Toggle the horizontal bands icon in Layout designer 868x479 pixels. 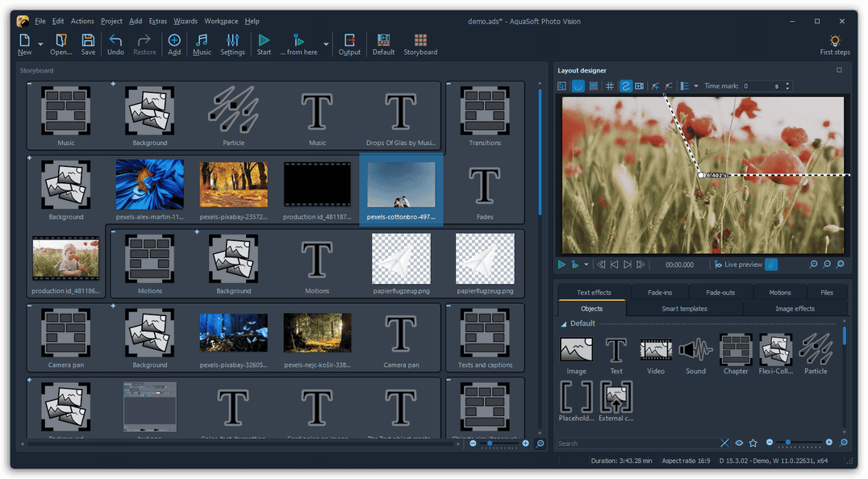(x=594, y=85)
